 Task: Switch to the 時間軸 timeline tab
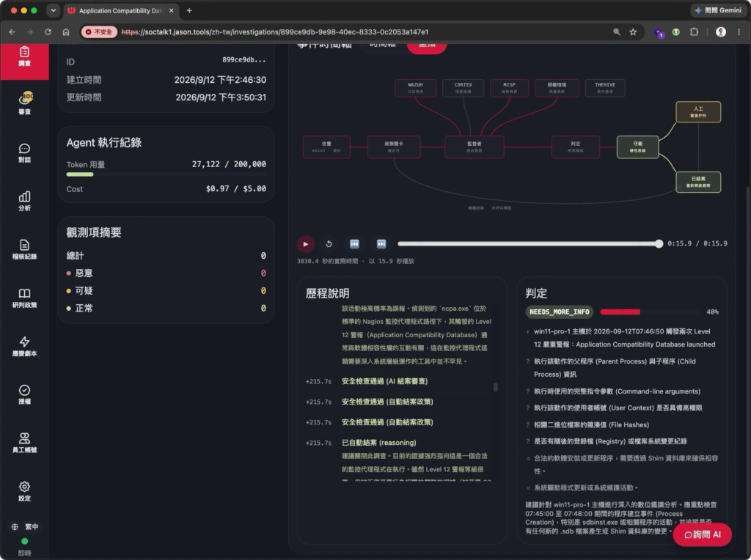(x=383, y=45)
